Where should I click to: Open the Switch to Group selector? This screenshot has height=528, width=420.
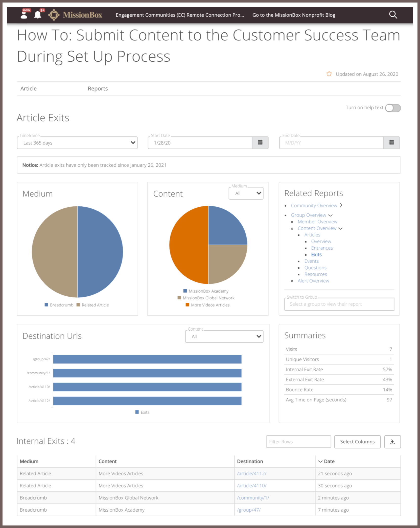339,304
